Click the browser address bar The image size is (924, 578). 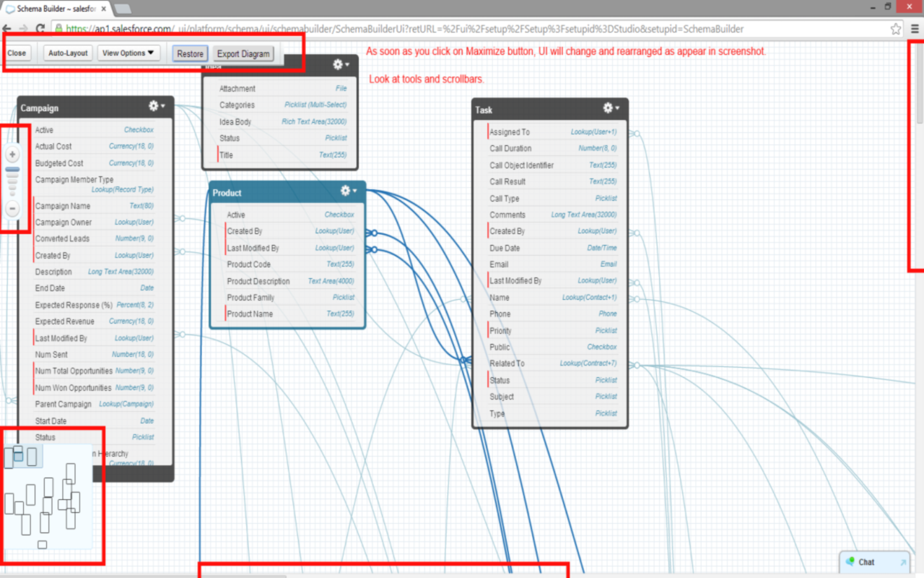coord(469,29)
